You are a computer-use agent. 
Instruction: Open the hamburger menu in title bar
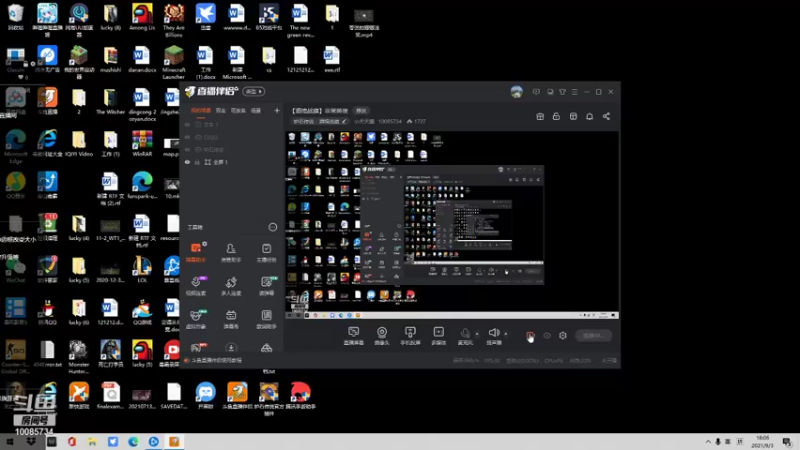pyautogui.click(x=574, y=92)
